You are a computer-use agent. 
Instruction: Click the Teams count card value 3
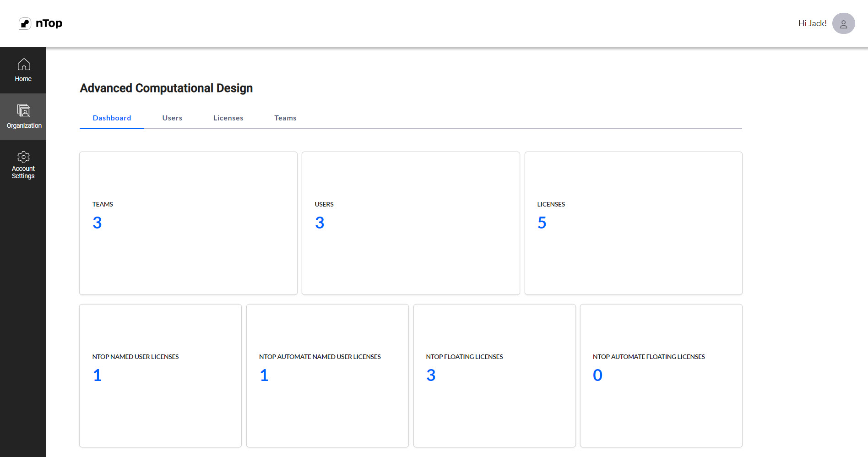click(x=97, y=223)
